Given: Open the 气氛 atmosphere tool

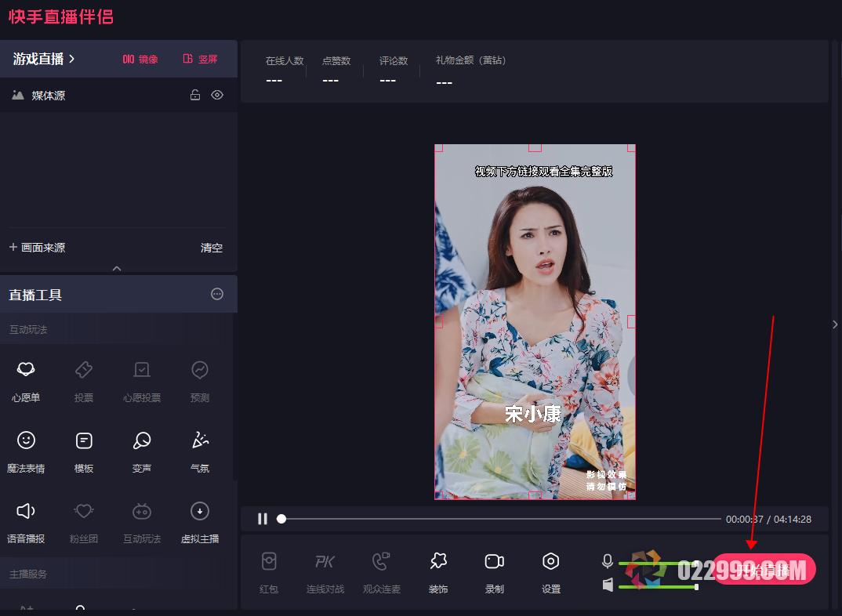Looking at the screenshot, I should coord(200,451).
